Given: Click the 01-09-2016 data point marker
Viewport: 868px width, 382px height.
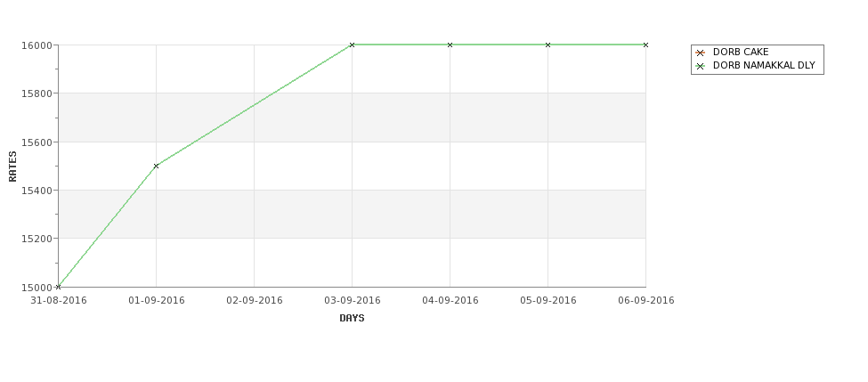Looking at the screenshot, I should [x=156, y=167].
